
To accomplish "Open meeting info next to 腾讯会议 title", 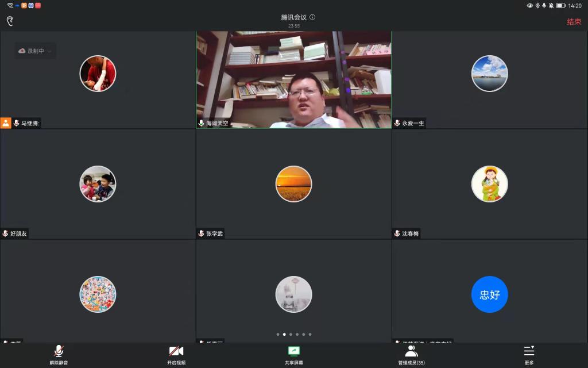I will [312, 17].
